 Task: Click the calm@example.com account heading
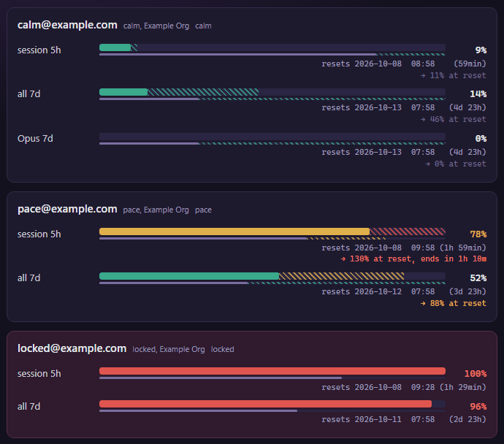(67, 25)
